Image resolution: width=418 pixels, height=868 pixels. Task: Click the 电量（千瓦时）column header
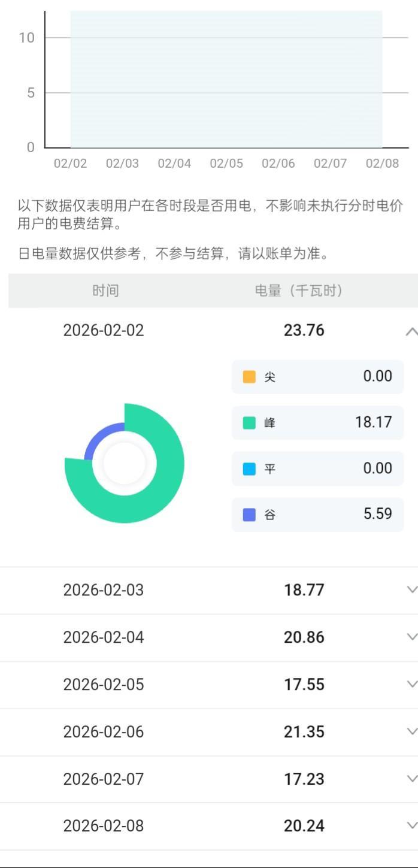coord(298,291)
